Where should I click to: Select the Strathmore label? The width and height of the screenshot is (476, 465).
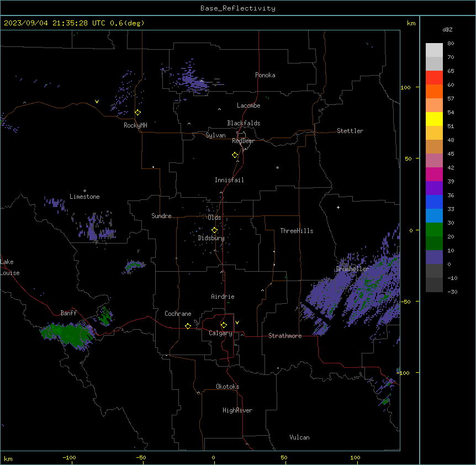coord(285,336)
